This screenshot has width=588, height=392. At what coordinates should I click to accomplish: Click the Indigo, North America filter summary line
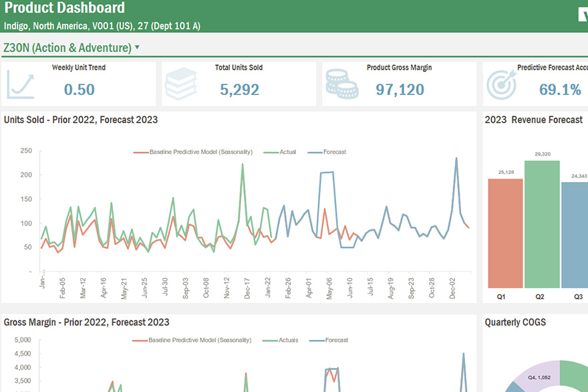point(102,26)
